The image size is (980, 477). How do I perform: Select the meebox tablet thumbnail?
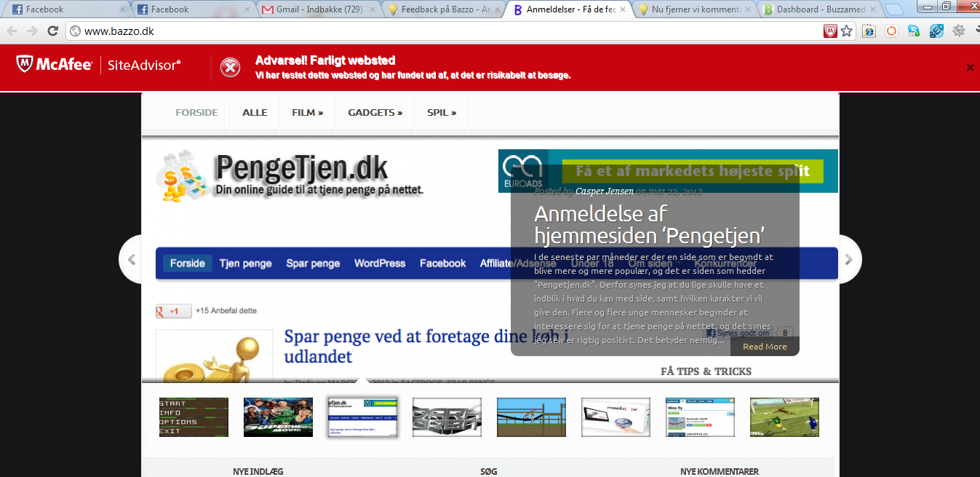pos(616,417)
